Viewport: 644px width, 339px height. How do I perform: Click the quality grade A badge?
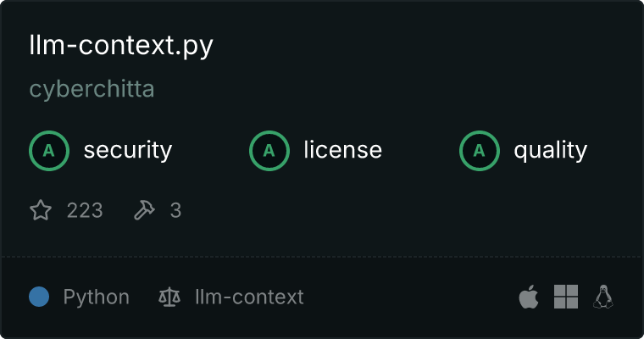480,151
